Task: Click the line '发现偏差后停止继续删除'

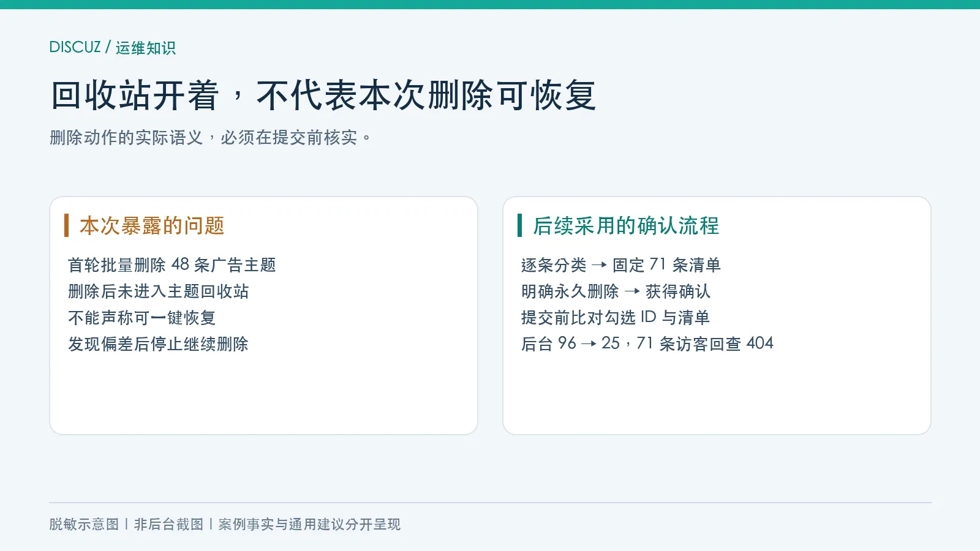Action: (x=158, y=343)
